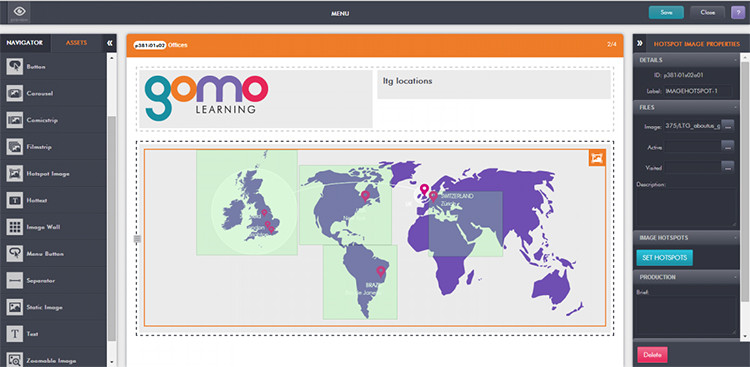Viewport: 750px width, 367px height.
Task: Choose the Filmstrip asset icon
Action: (15, 147)
